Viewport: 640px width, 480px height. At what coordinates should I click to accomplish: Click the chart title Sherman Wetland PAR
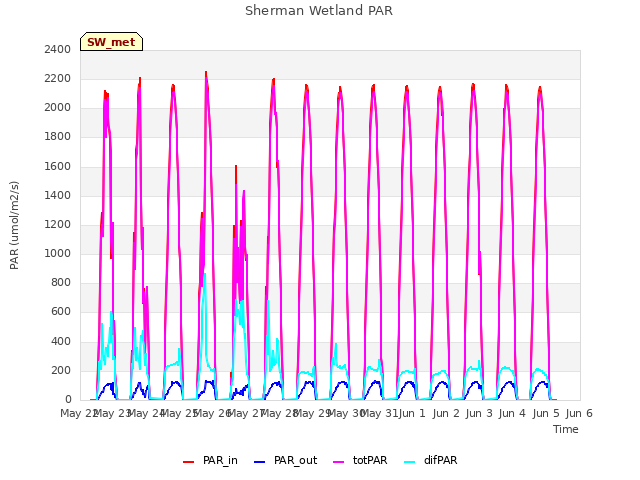[x=319, y=11]
